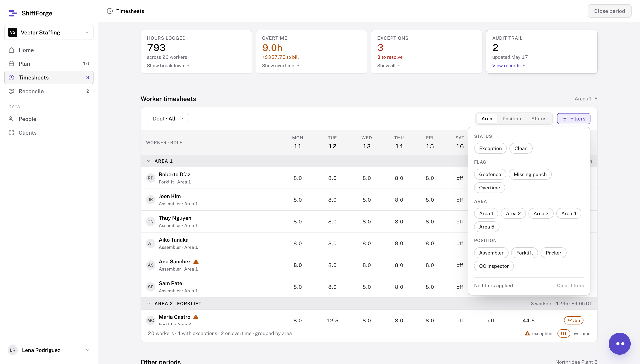The height and width of the screenshot is (364, 640).
Task: Toggle the Overtime flag filter
Action: (x=489, y=187)
